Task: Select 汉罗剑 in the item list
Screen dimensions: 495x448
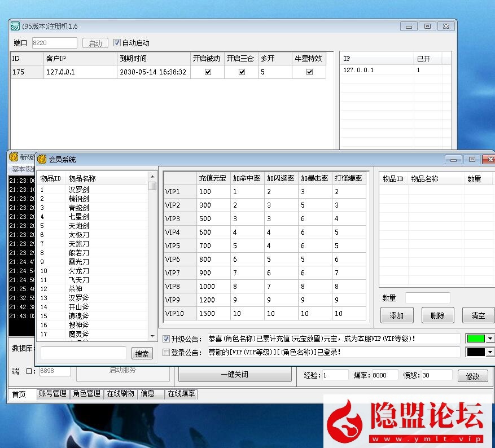Action: 78,190
